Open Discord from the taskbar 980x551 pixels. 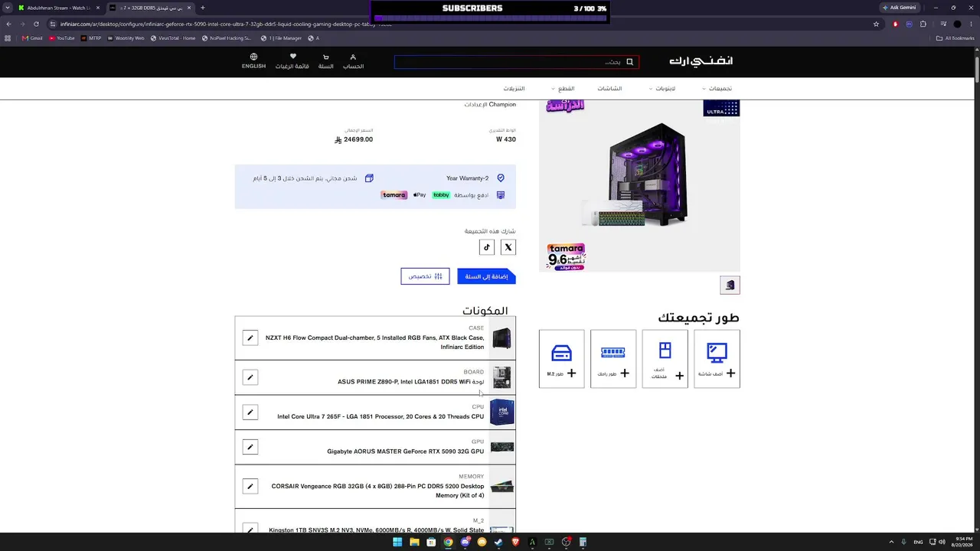465,543
